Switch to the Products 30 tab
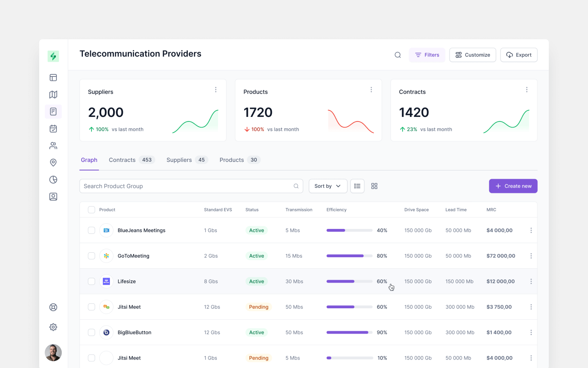Viewport: 588px width, 368px height. [x=240, y=160]
